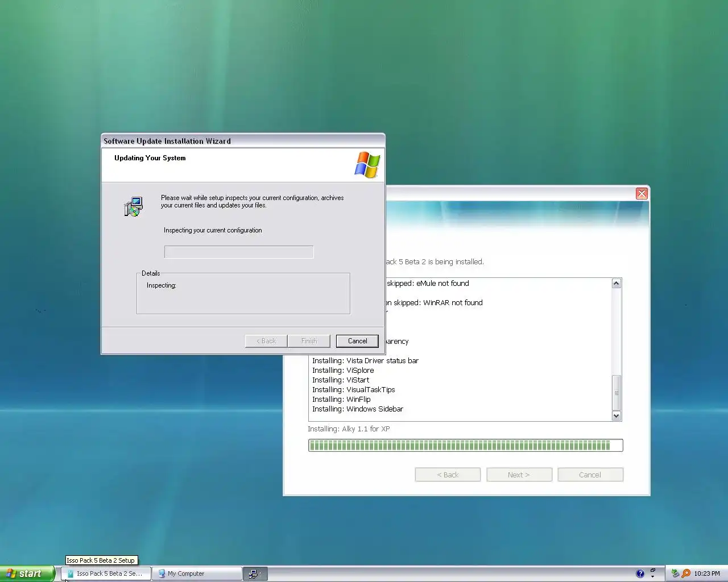The height and width of the screenshot is (582, 728).
Task: Click the setup computer-and-disc icon in wizard
Action: click(134, 206)
